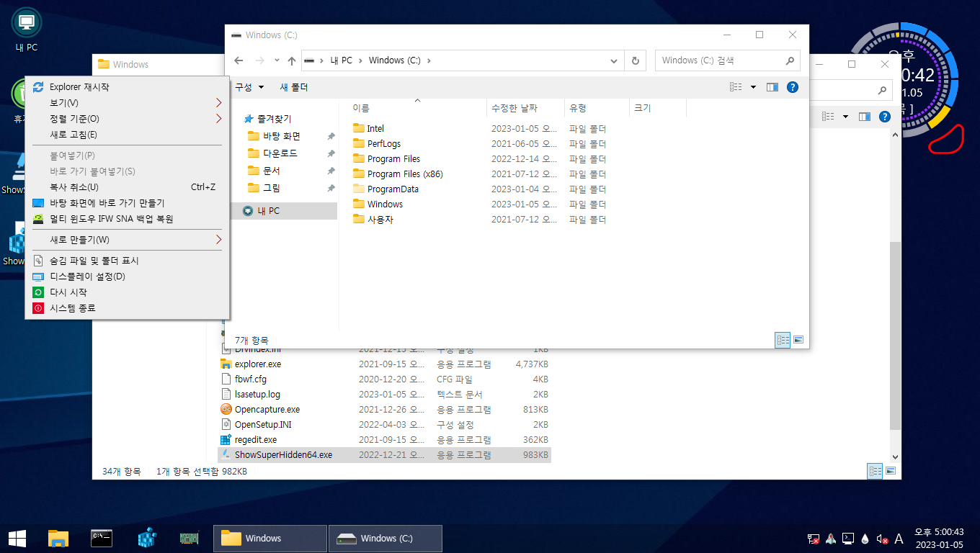Switch Windows (C:) to details view button
The image size is (980, 553).
pos(783,340)
